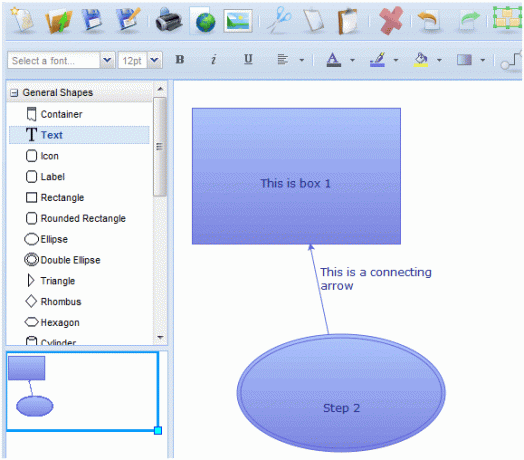Viewport: 524px width, 460px height.
Task: Click the shapes panel scrollbar thumb
Action: tap(160, 146)
